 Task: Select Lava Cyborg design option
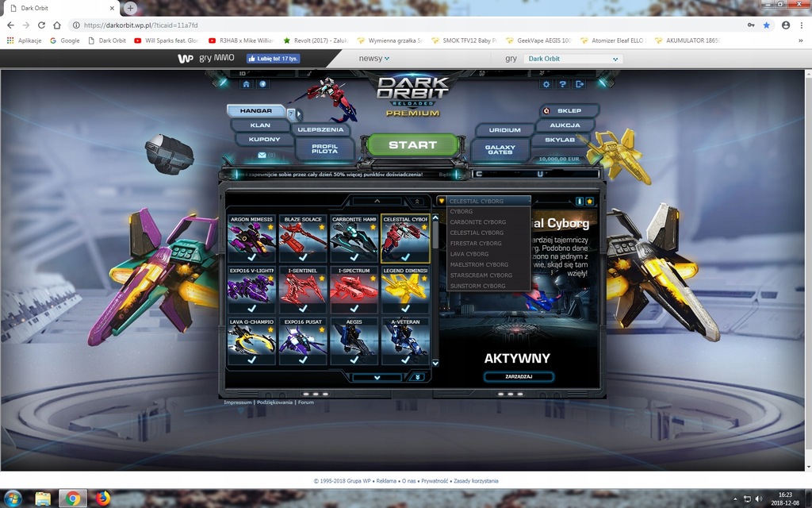click(x=488, y=254)
